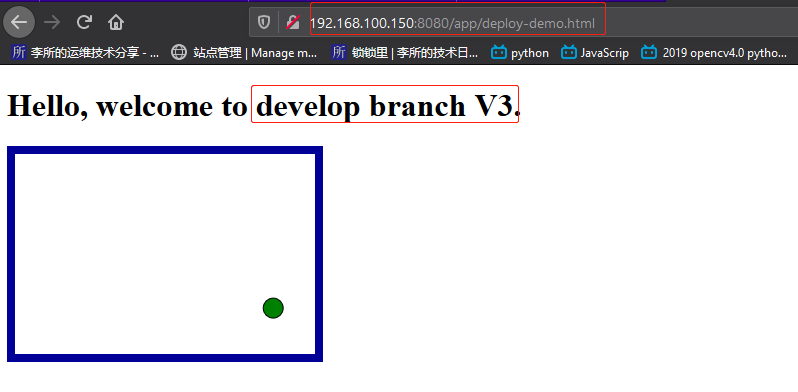Open the browser home page
This screenshot has width=798, height=392.
[x=116, y=22]
